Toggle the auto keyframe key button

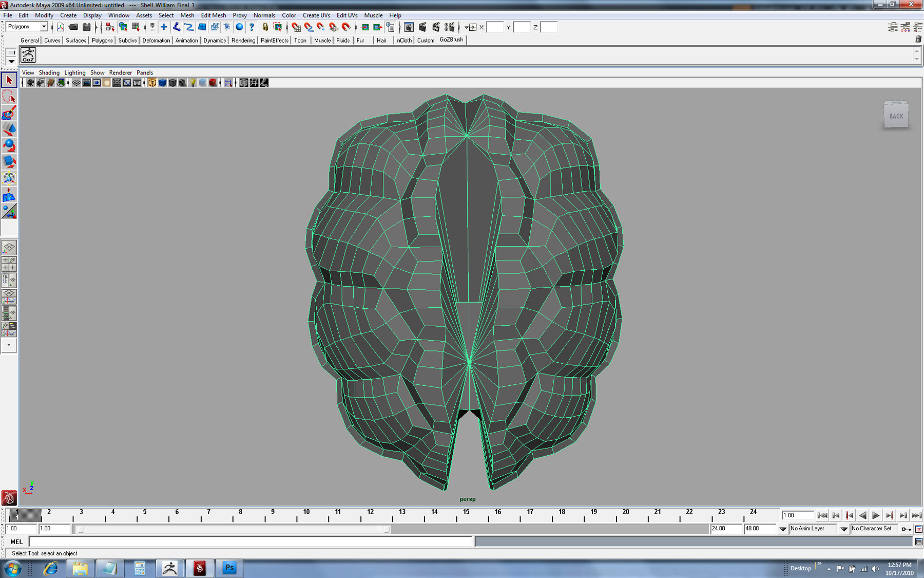point(906,529)
